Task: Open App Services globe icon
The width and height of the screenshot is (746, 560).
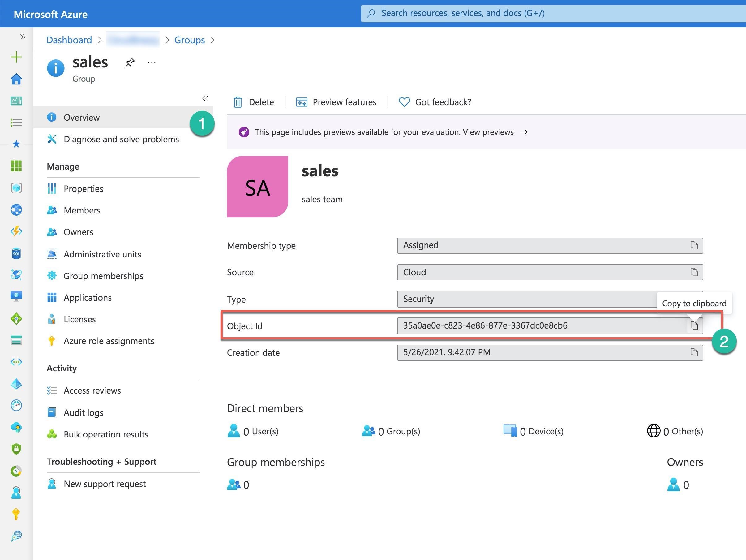Action: pyautogui.click(x=16, y=209)
